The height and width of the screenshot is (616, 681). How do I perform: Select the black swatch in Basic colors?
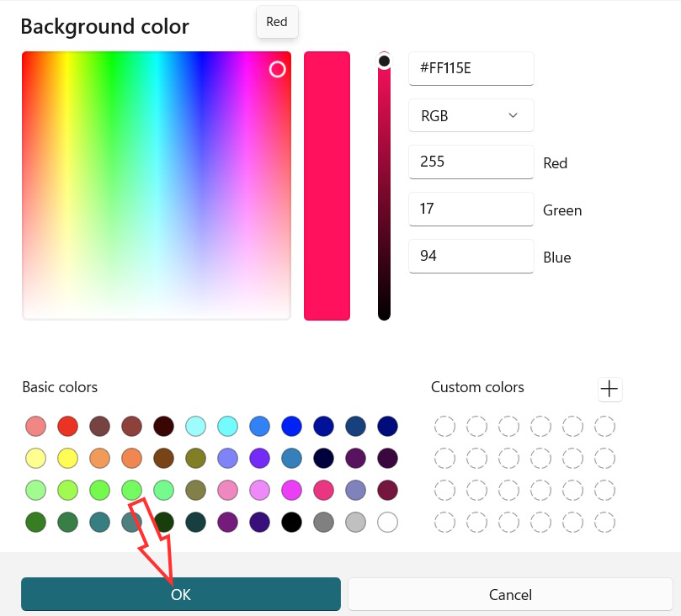click(291, 522)
